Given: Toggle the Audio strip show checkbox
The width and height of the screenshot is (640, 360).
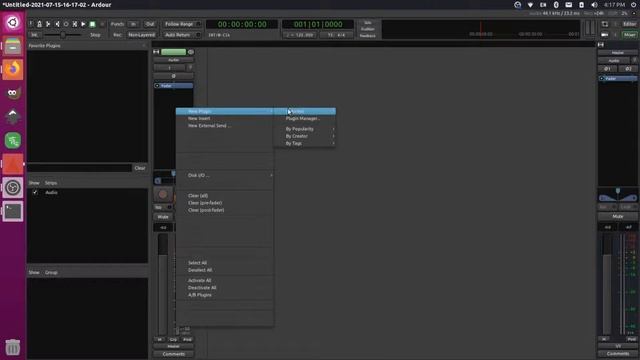Looking at the screenshot, I should tap(35, 192).
